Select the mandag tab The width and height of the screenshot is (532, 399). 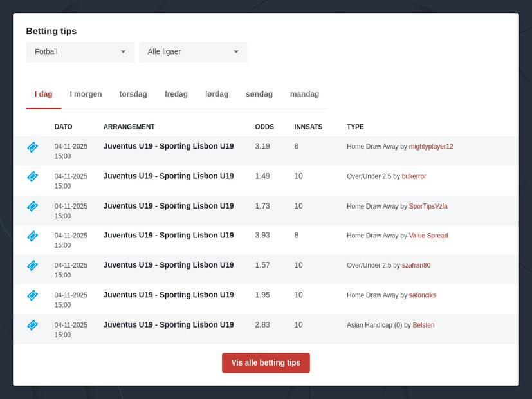coord(304,94)
